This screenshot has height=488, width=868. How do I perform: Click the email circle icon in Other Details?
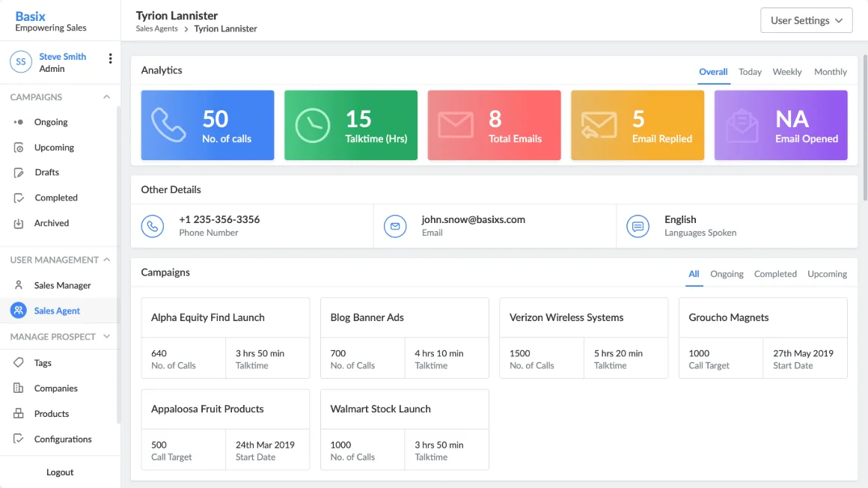[x=395, y=226]
